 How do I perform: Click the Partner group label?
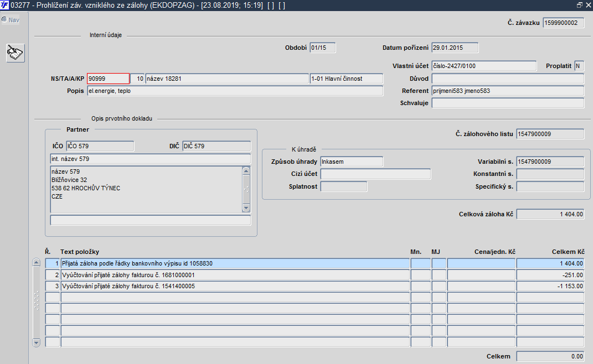(x=78, y=129)
